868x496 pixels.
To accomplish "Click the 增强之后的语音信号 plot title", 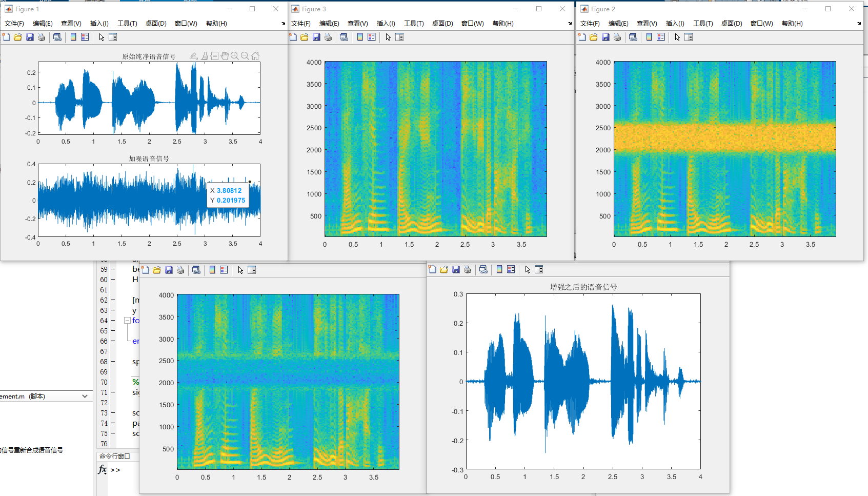I will (x=583, y=287).
